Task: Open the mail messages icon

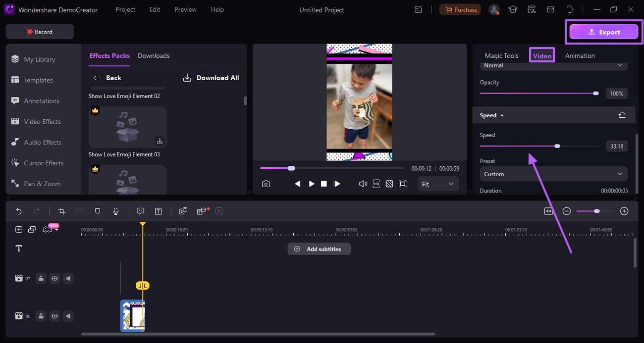Action: (550, 9)
